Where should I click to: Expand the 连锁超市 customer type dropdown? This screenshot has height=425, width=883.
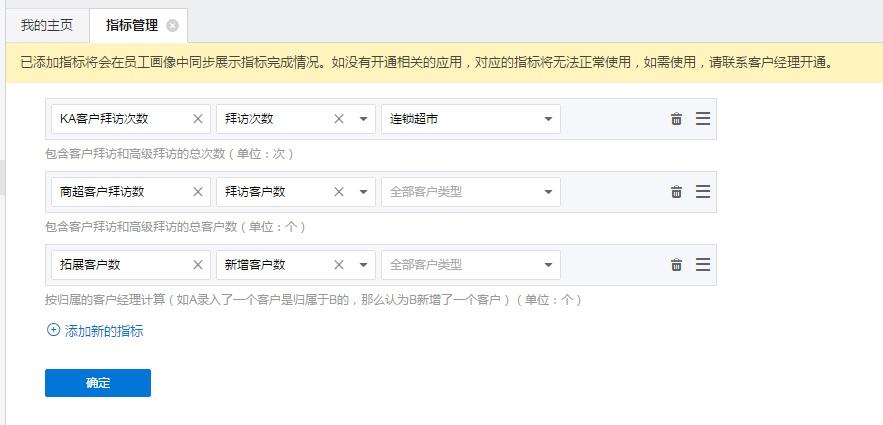tap(548, 119)
